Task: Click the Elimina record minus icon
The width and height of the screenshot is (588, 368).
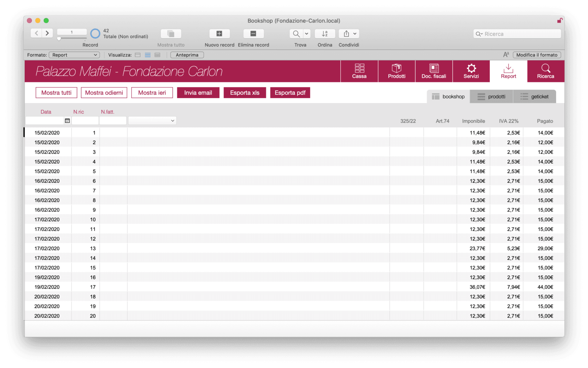Action: tap(253, 34)
